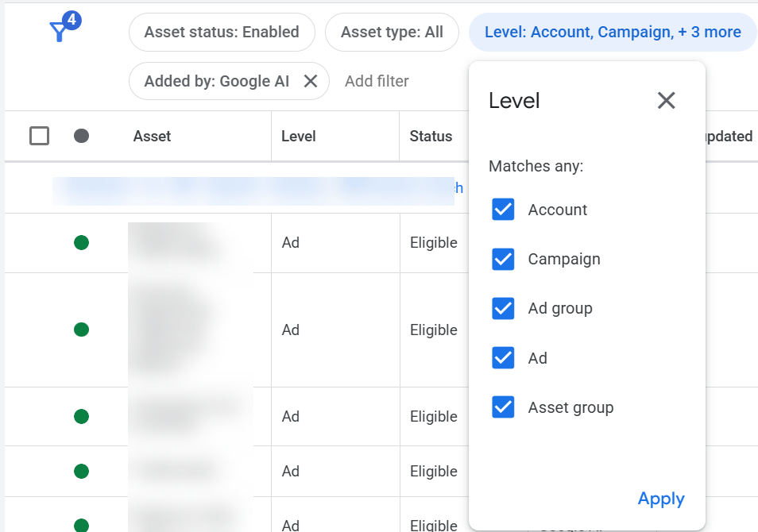Click the Add filter field
The image size is (758, 532).
377,80
